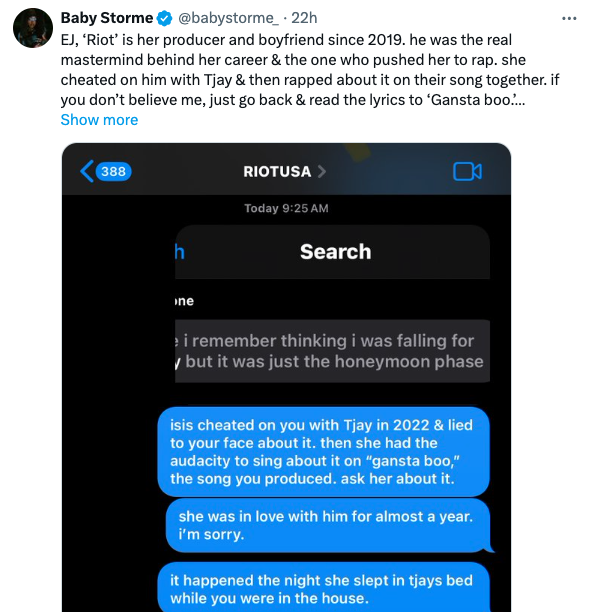Select the honeymoon phase search result

tap(332, 351)
